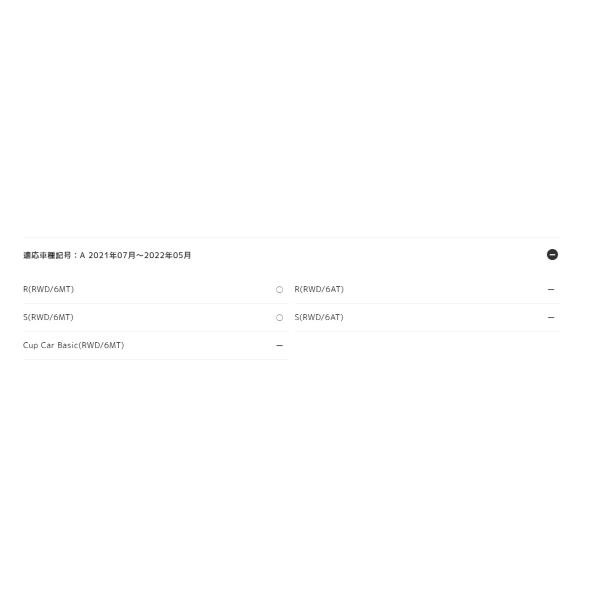Click the dash mark for Cup Car Basic
Image resolution: width=600 pixels, height=600 pixels.
[279, 345]
